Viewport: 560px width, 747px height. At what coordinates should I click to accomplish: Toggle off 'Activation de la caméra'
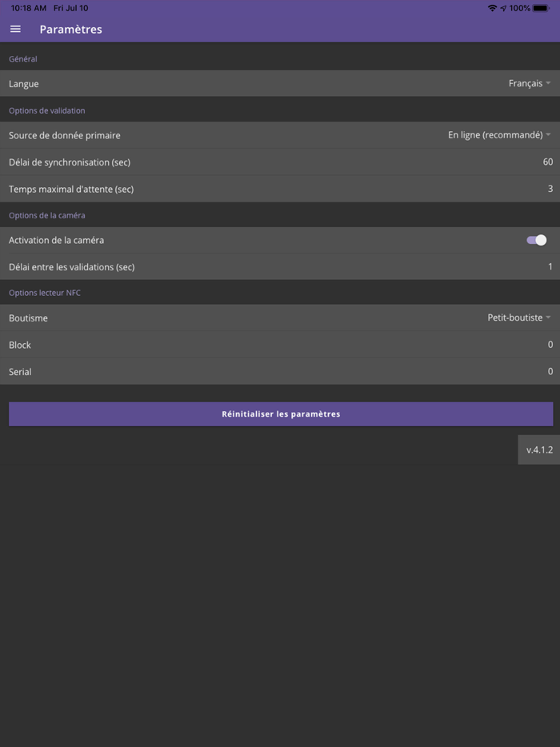536,240
